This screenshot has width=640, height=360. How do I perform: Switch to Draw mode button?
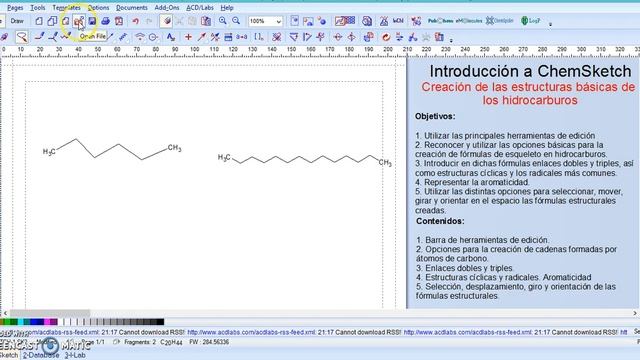[x=17, y=21]
